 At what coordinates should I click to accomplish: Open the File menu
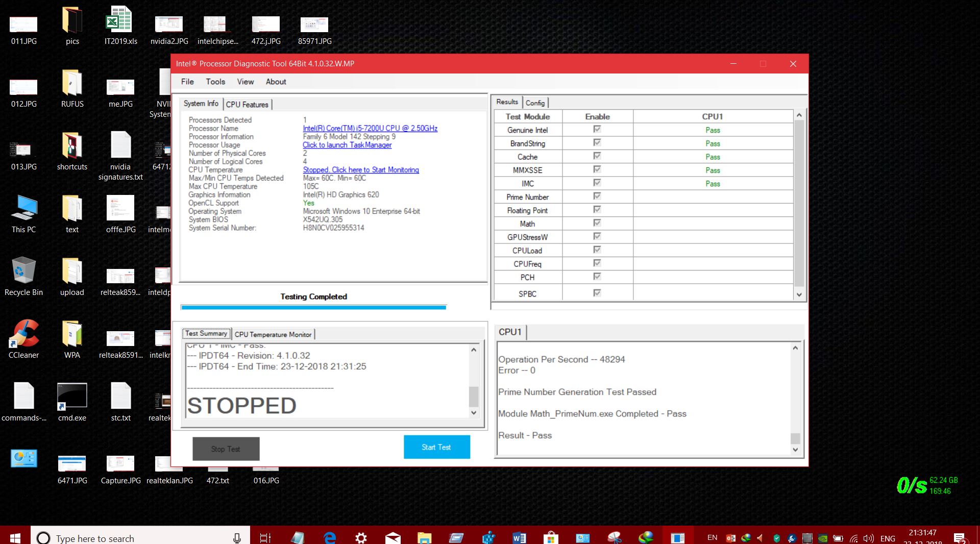coord(187,82)
